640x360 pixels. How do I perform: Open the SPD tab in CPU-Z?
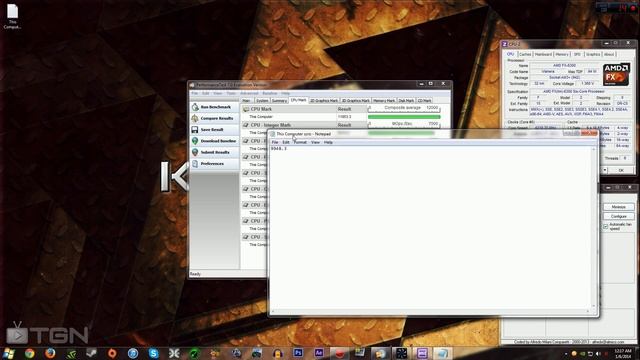tap(577, 54)
